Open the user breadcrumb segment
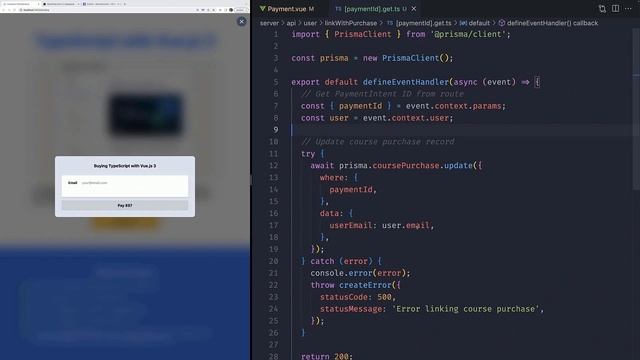Viewport: 640px width, 360px height. tap(310, 23)
